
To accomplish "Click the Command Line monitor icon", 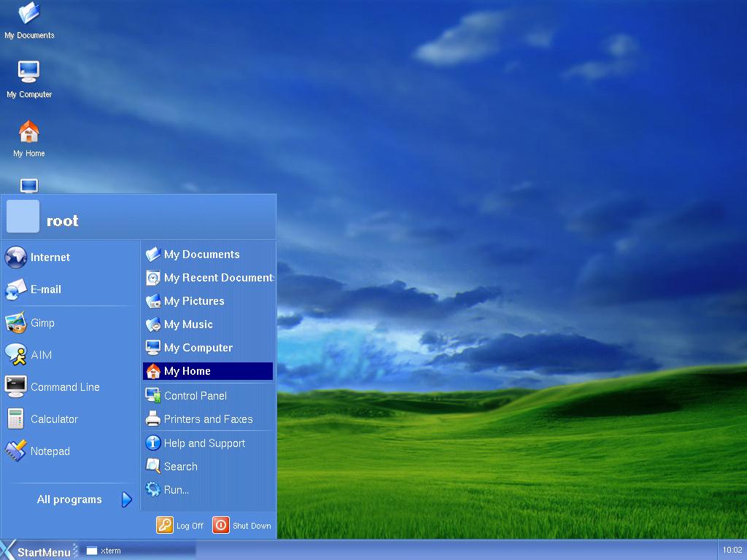I will pyautogui.click(x=16, y=386).
